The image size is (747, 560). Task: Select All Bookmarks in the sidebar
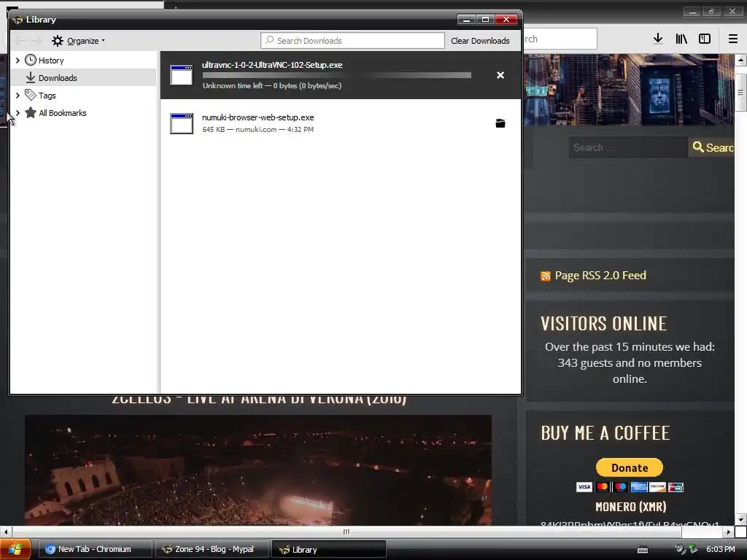[63, 113]
